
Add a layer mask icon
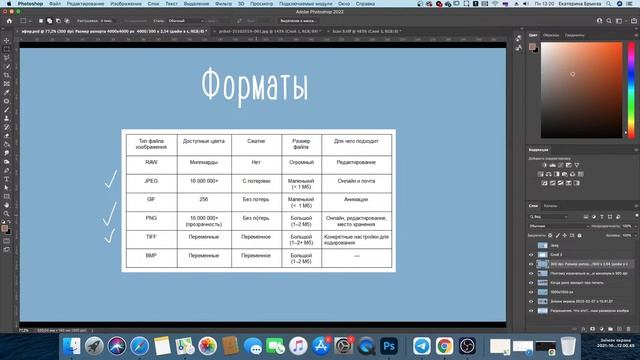coord(593,329)
